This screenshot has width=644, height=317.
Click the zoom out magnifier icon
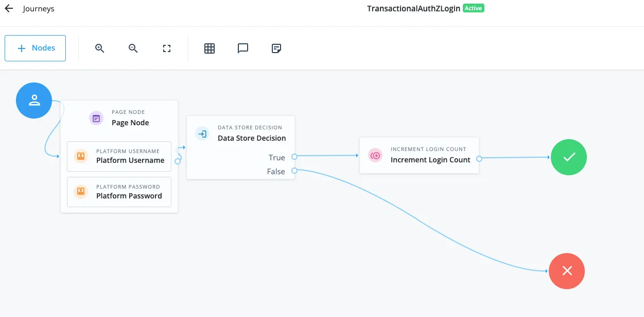click(133, 48)
